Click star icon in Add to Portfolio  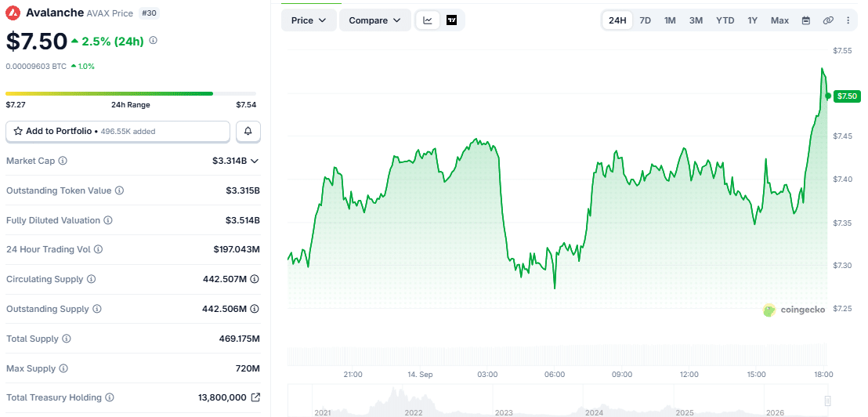18,131
